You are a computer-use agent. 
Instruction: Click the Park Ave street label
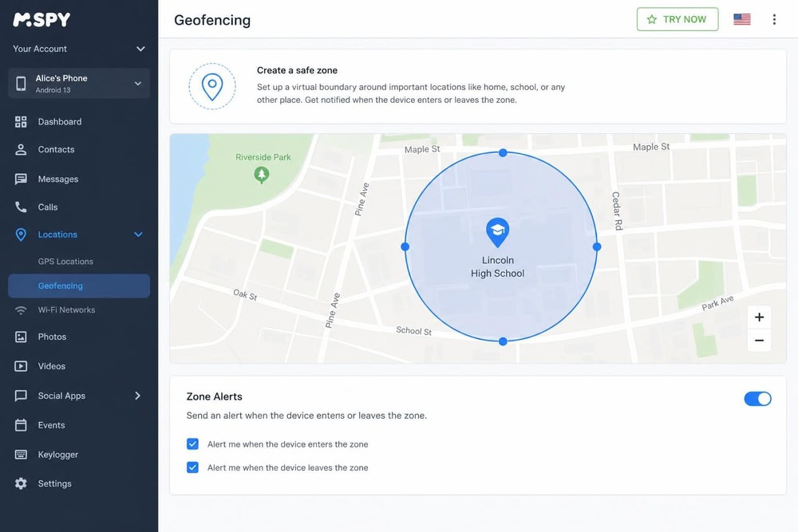coord(717,302)
